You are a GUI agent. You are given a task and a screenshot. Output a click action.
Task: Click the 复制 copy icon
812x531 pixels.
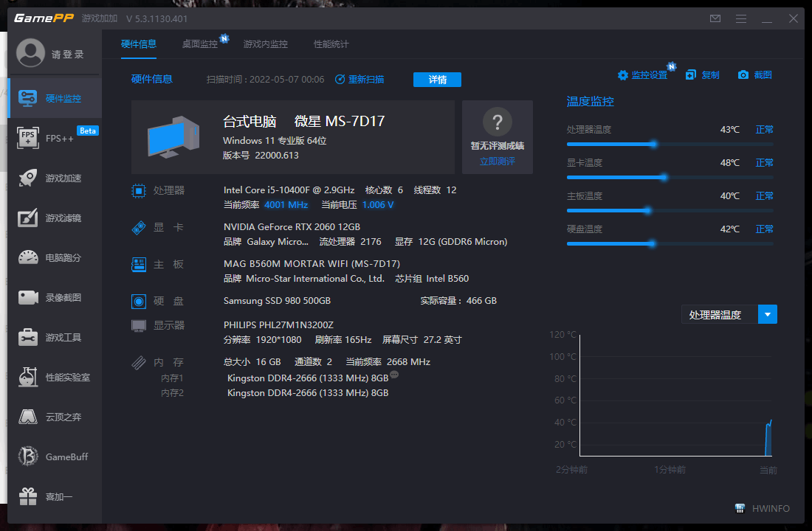(x=691, y=75)
